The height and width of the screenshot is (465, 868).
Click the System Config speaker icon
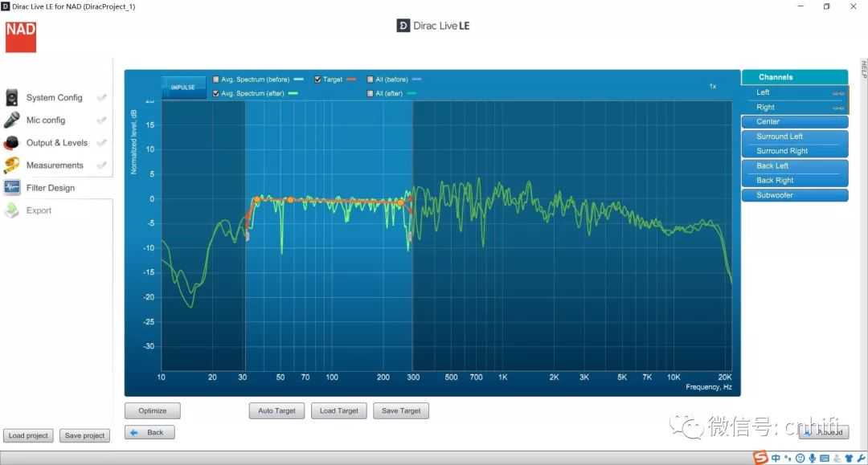point(12,98)
